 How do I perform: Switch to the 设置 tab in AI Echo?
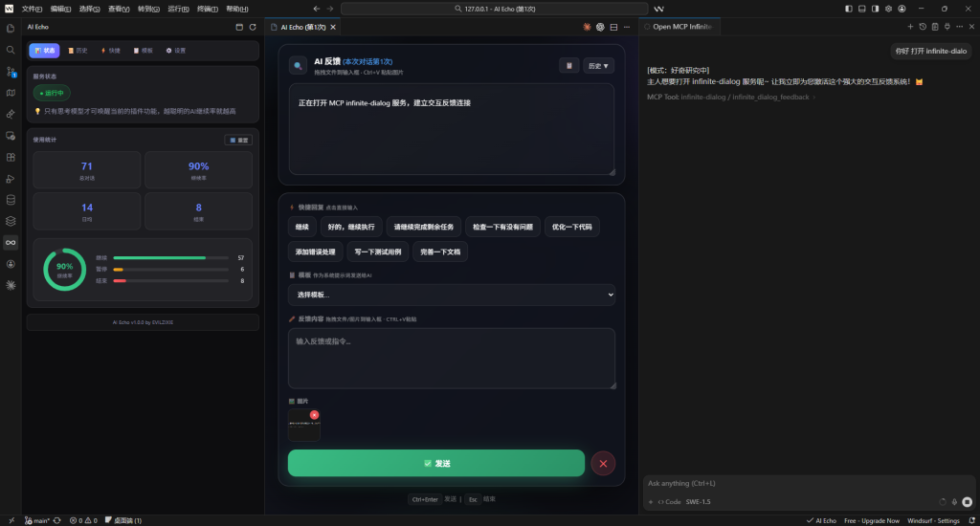(175, 50)
